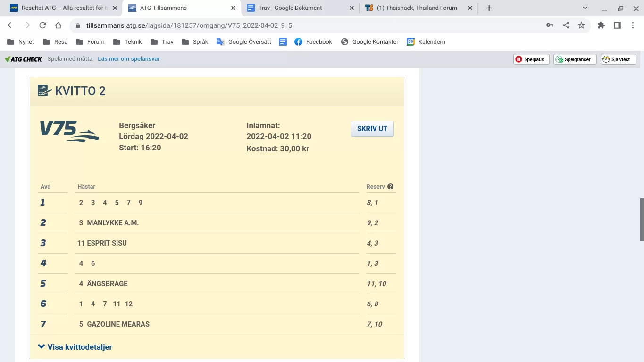The height and width of the screenshot is (362, 644).
Task: Open the saved passwords key icon
Action: tap(550, 25)
